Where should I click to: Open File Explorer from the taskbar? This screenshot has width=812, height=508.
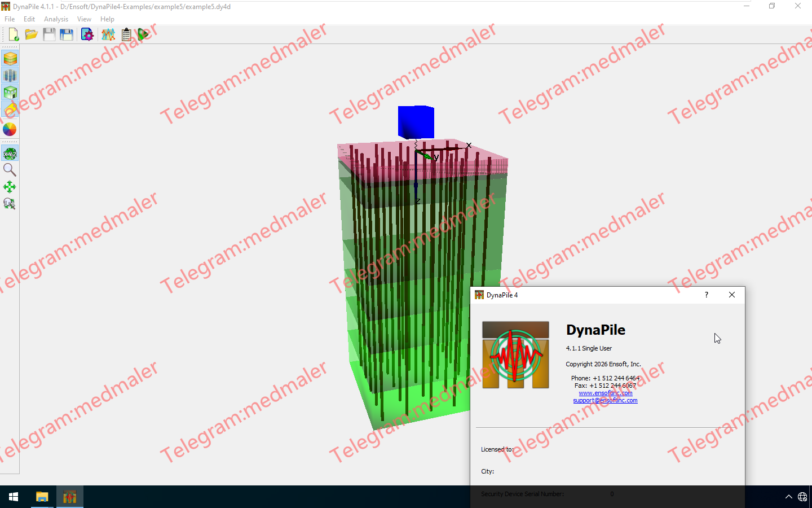(42, 497)
